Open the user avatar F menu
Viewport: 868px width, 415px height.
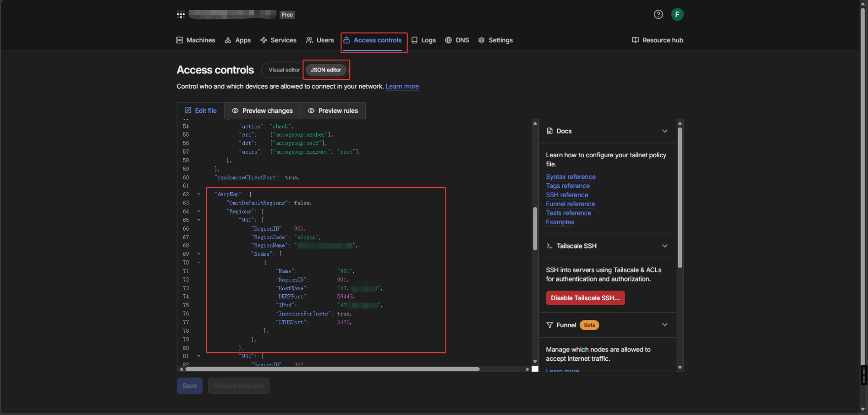point(677,15)
